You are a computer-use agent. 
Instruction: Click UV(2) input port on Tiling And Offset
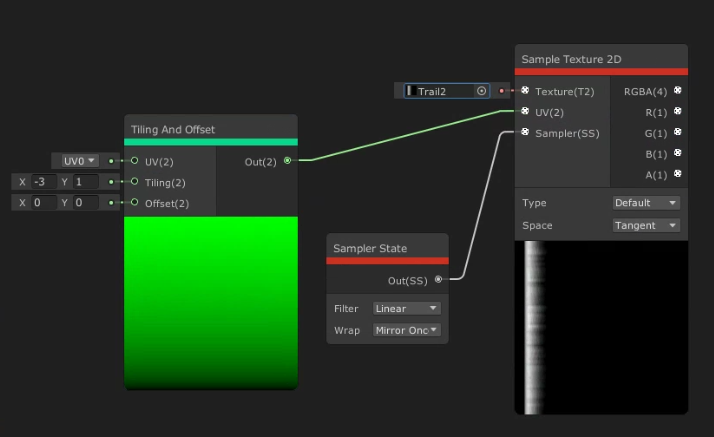[134, 160]
